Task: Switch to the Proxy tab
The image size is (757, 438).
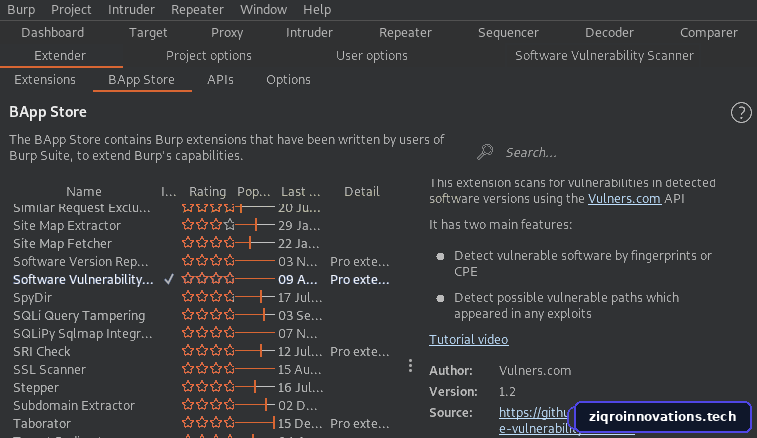Action: click(x=227, y=33)
